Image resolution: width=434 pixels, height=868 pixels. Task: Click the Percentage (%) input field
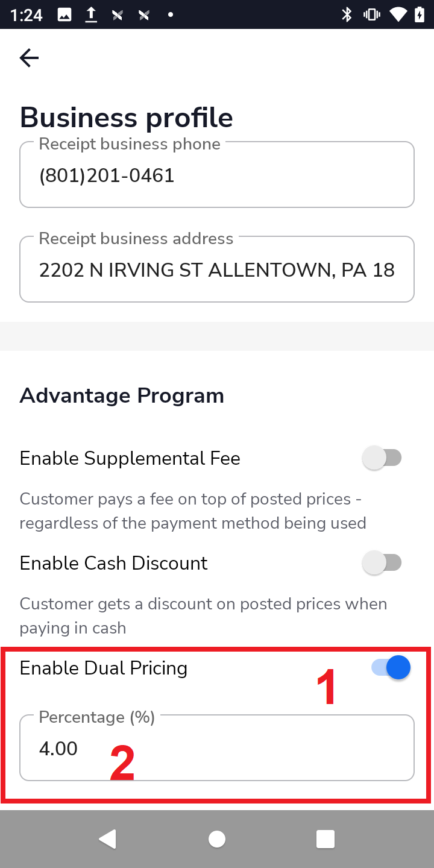point(217,749)
